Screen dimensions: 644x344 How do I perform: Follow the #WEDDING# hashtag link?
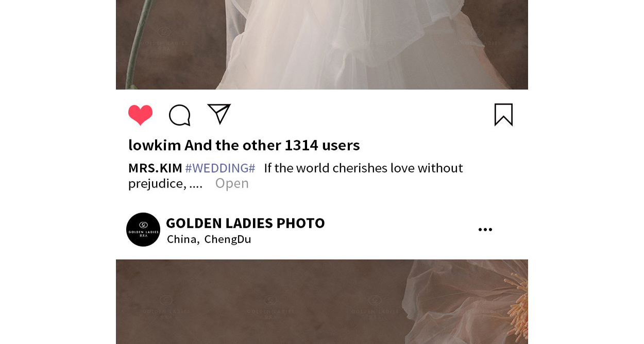click(220, 168)
